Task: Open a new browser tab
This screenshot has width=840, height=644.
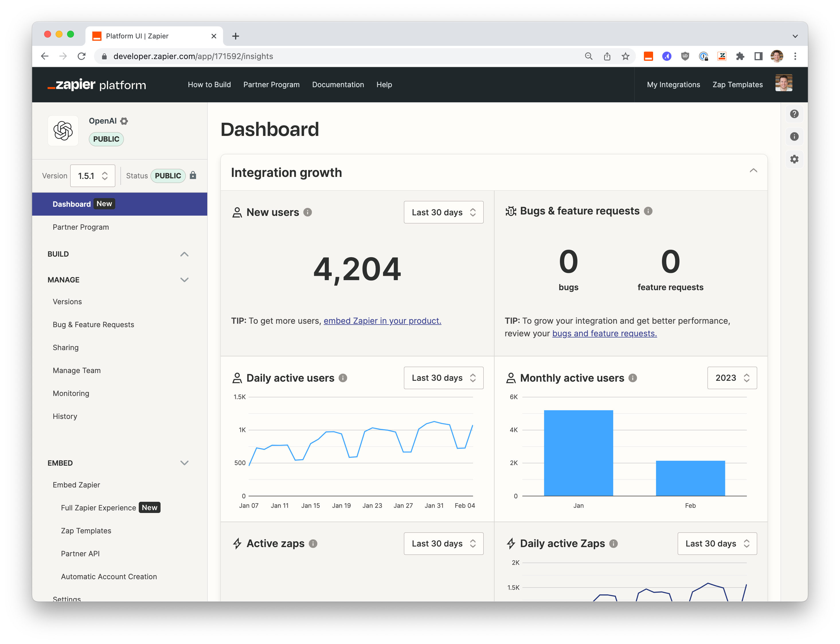Action: point(236,36)
